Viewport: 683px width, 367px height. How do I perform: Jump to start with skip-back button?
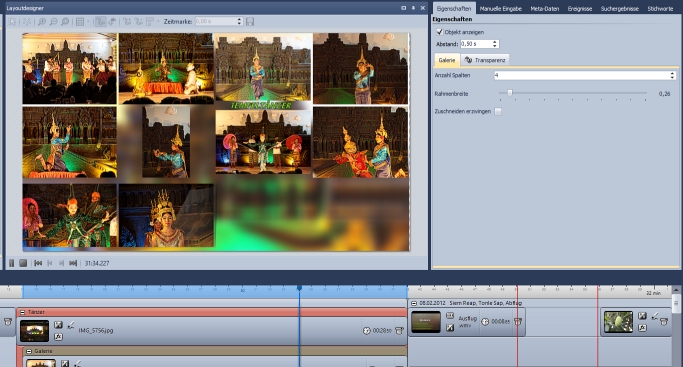pos(38,263)
